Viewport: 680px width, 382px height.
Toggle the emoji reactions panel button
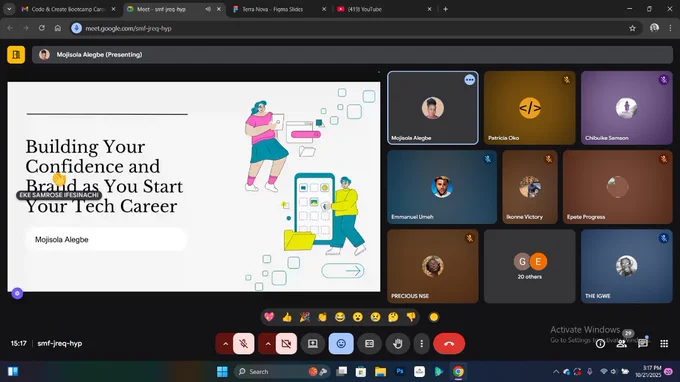click(x=341, y=344)
